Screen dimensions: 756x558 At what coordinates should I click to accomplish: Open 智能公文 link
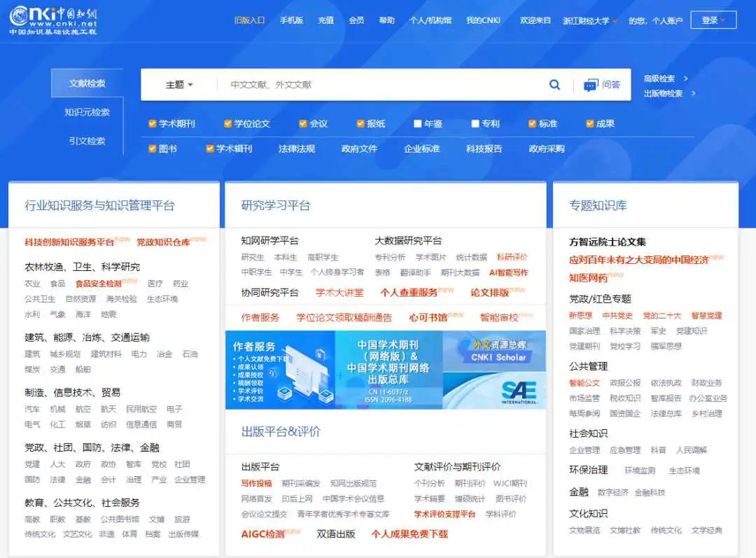584,383
